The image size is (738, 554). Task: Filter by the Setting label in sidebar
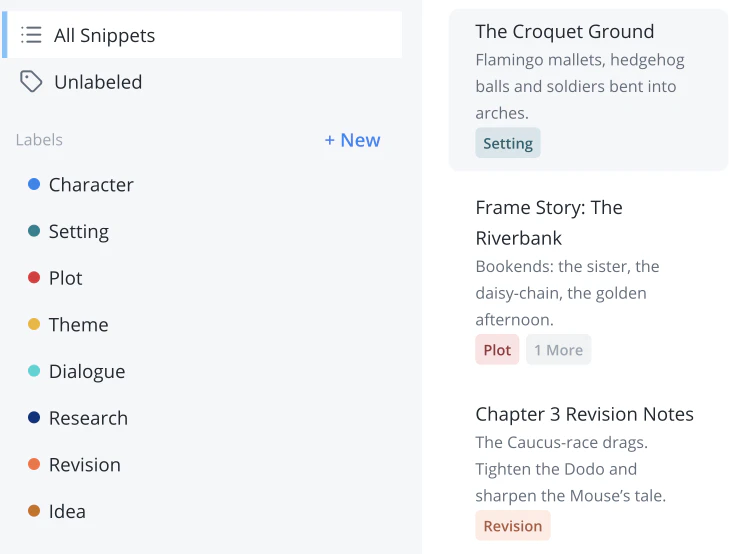click(79, 232)
